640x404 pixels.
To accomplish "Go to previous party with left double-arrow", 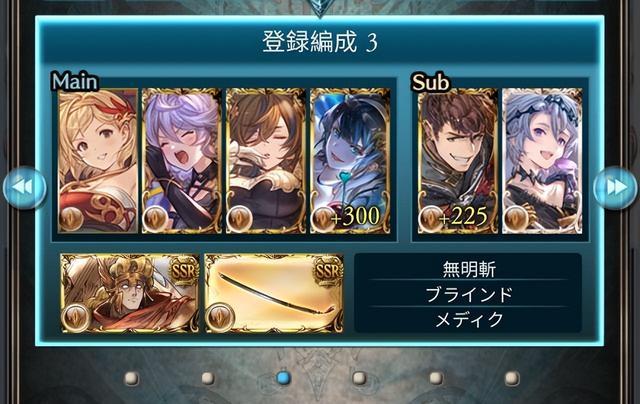I will [x=24, y=188].
